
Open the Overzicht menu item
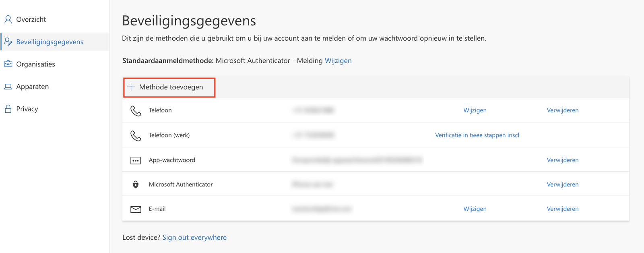coord(31,19)
